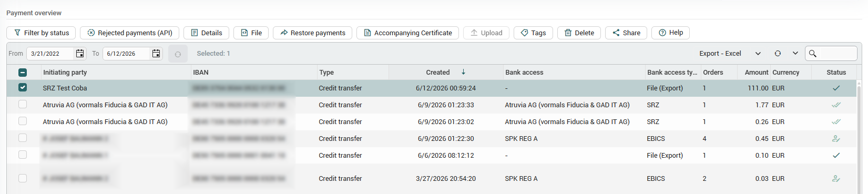Expand the Export - Excel dropdown
This screenshot has height=194, width=868.
click(x=758, y=54)
